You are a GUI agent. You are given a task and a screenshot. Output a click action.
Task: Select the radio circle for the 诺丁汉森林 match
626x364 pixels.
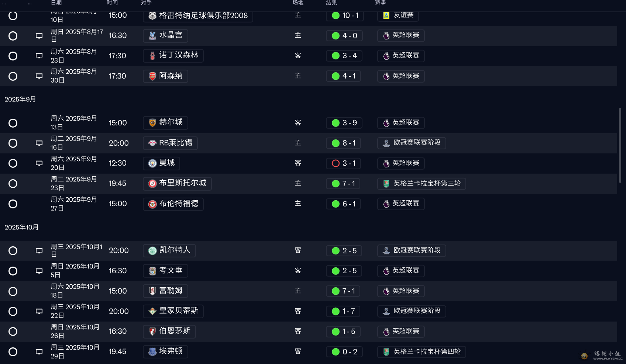pos(13,56)
